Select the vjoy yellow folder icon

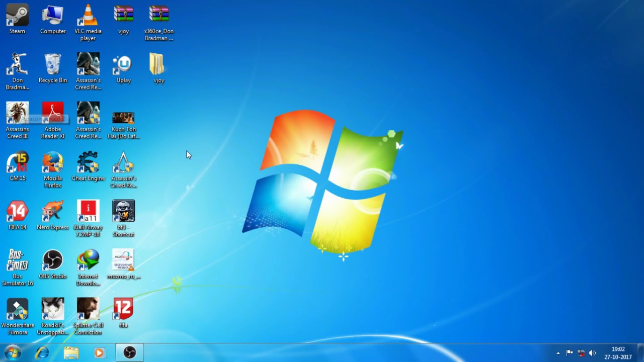click(159, 68)
